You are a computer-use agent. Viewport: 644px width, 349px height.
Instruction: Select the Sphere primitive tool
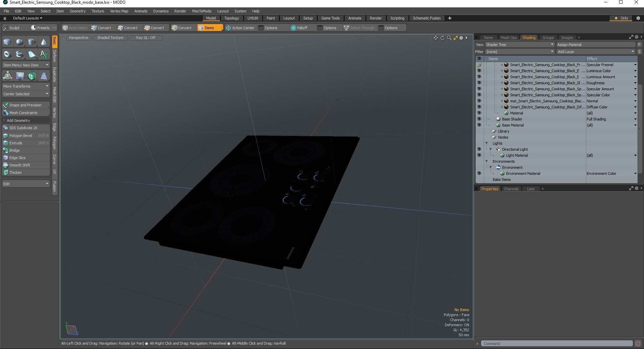[19, 42]
